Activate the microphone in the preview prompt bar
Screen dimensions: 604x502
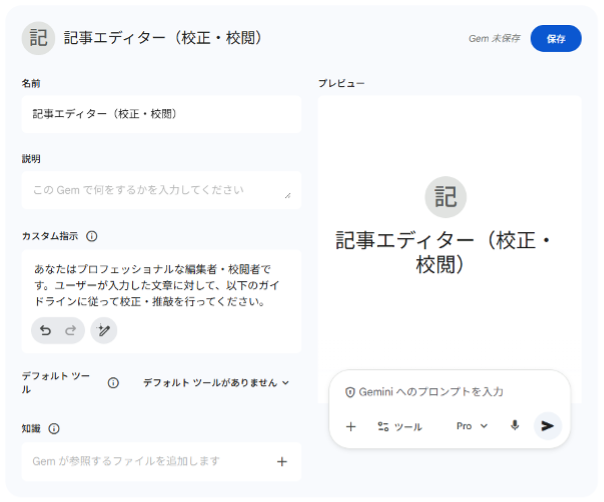pyautogui.click(x=515, y=426)
